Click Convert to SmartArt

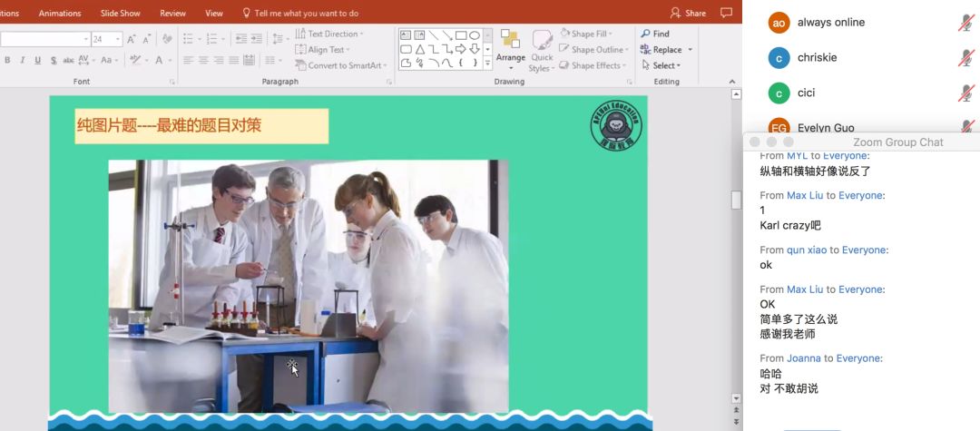(x=341, y=65)
